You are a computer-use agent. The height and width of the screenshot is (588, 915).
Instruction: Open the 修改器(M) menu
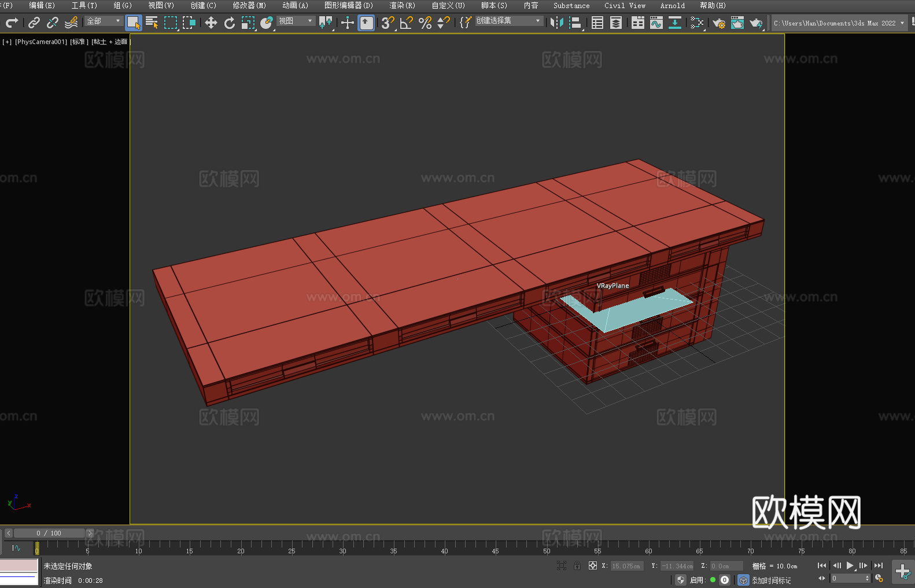pyautogui.click(x=249, y=5)
